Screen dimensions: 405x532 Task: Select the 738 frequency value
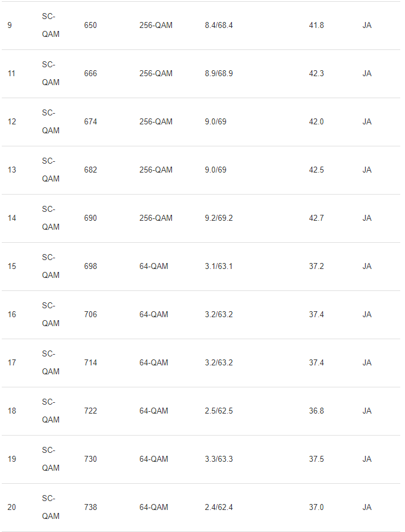90,508
